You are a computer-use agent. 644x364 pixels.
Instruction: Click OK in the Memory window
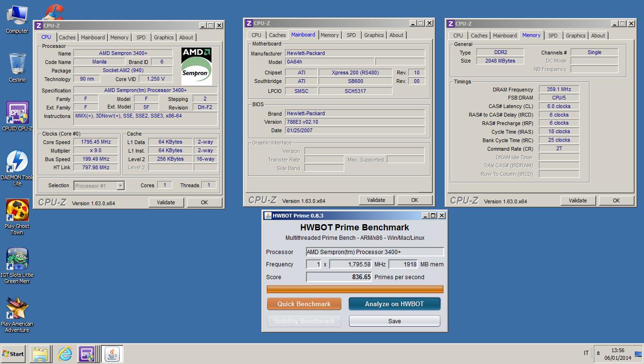tap(616, 200)
